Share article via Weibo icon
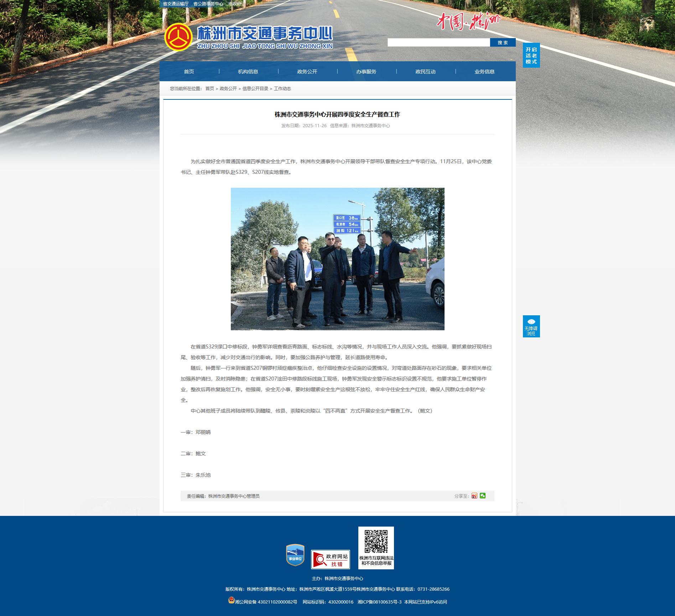 tap(474, 496)
